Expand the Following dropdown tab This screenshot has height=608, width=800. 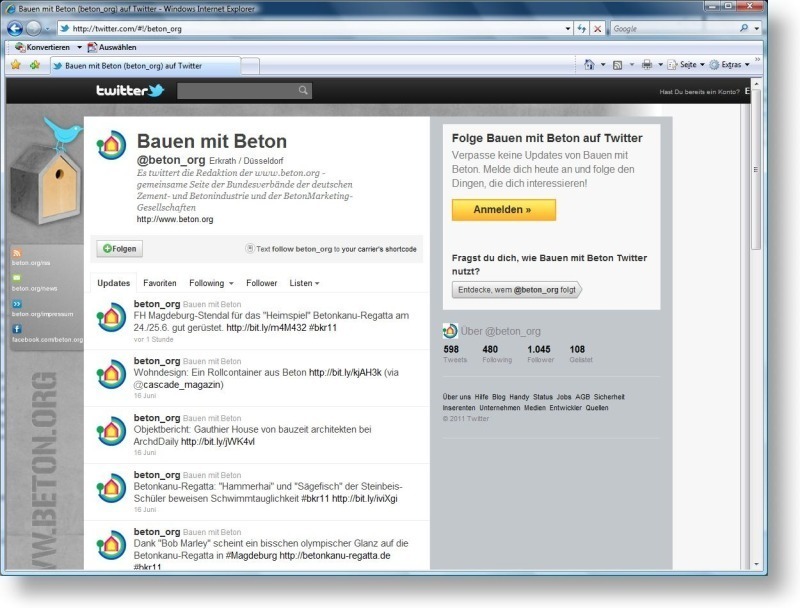tap(211, 283)
